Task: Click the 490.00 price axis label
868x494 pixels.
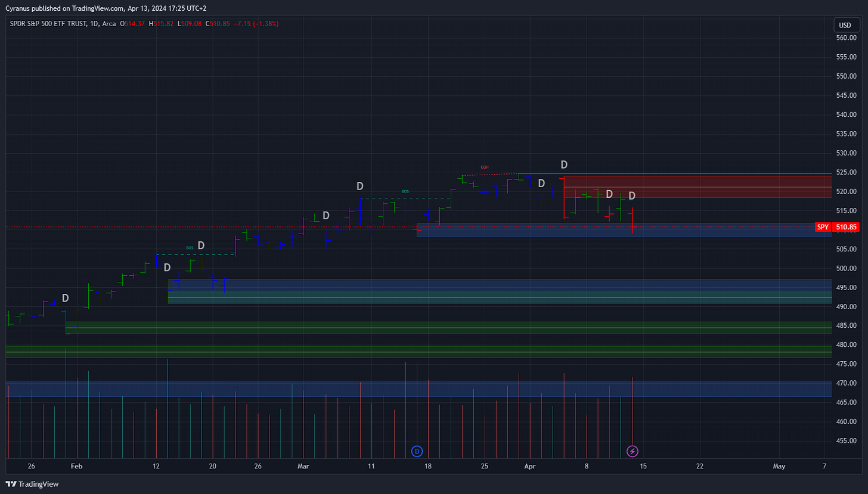Action: point(847,306)
